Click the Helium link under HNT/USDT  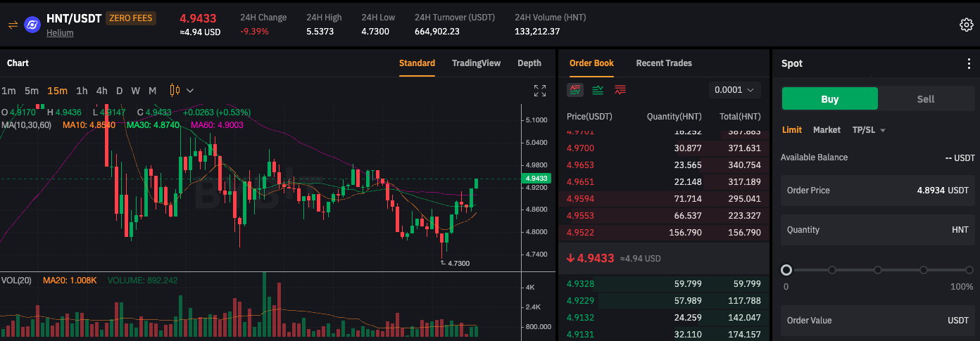pyautogui.click(x=60, y=32)
